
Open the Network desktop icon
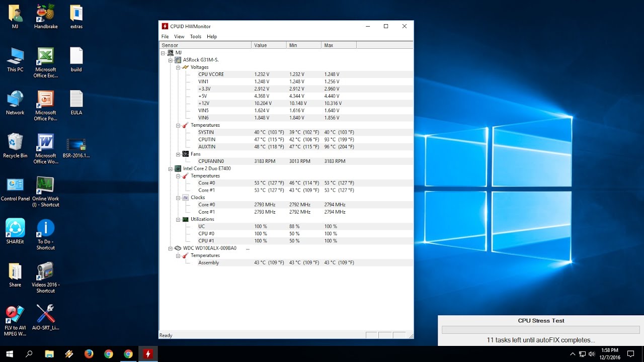coord(15,103)
